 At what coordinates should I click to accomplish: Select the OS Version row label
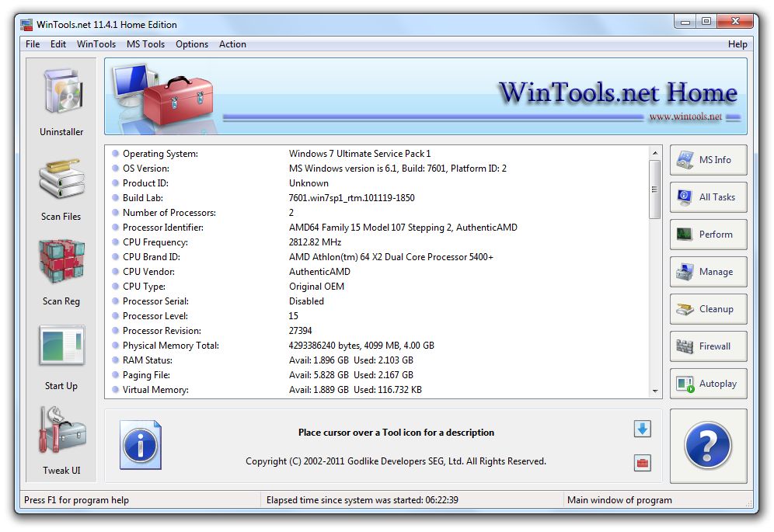(x=145, y=169)
